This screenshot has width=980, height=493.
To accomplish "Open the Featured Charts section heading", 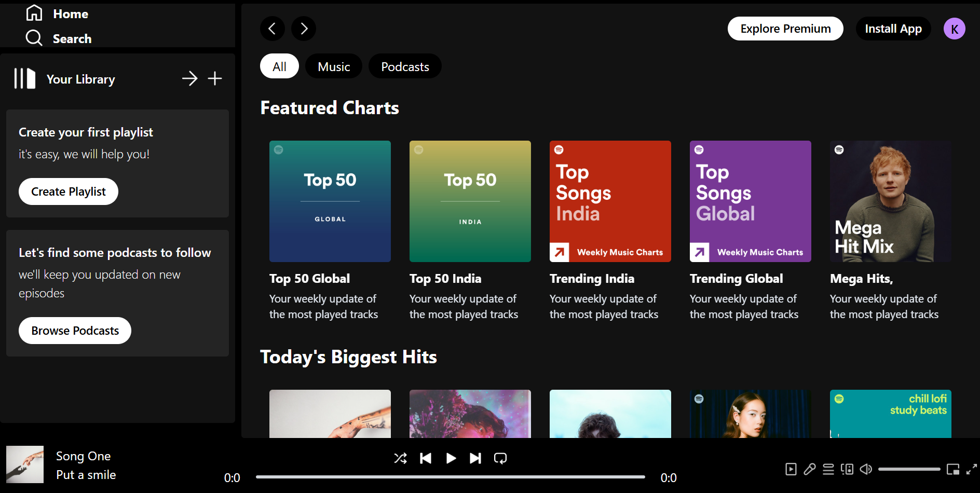I will point(330,108).
